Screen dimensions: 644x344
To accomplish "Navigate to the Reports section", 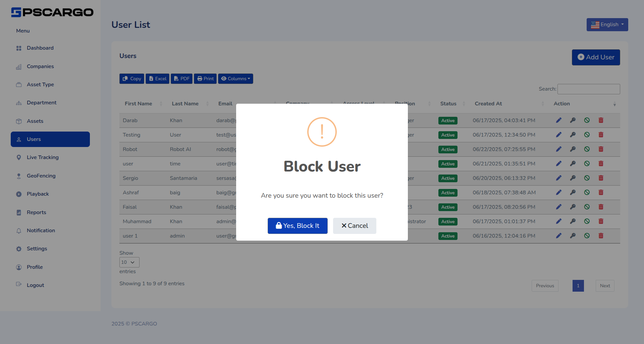I will coord(36,212).
